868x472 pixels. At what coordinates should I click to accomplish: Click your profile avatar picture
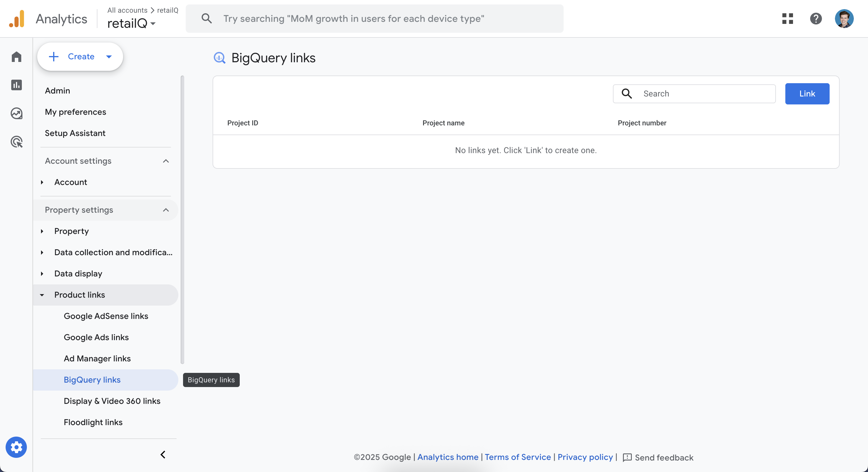[844, 19]
